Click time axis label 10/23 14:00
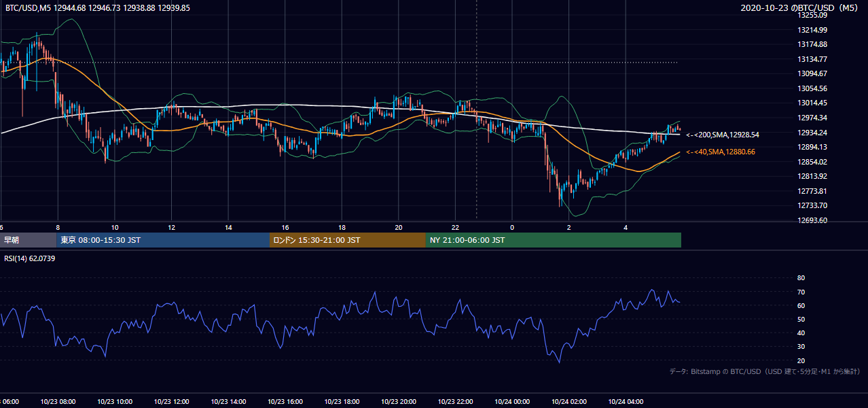This screenshot has width=868, height=408. coord(228,402)
